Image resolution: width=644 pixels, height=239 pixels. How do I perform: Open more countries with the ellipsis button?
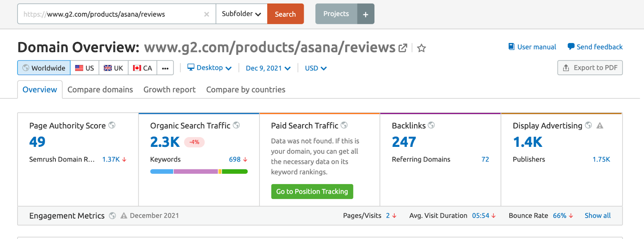point(165,68)
